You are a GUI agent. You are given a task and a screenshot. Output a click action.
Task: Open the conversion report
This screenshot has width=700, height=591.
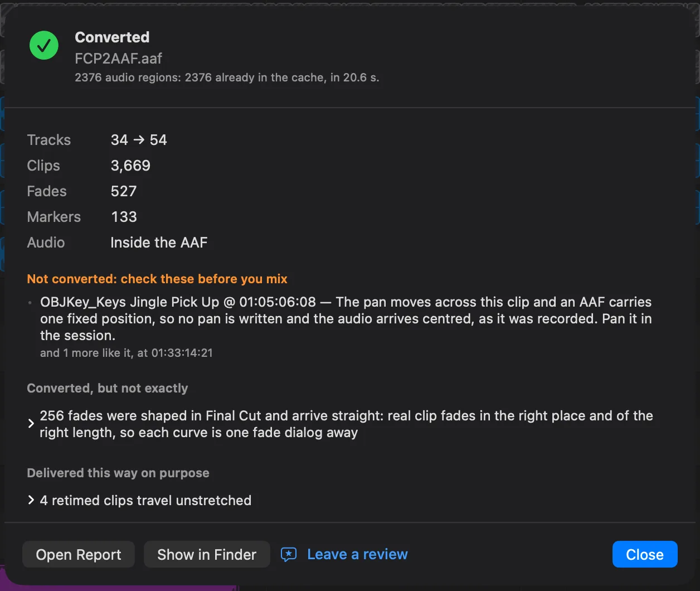(79, 554)
